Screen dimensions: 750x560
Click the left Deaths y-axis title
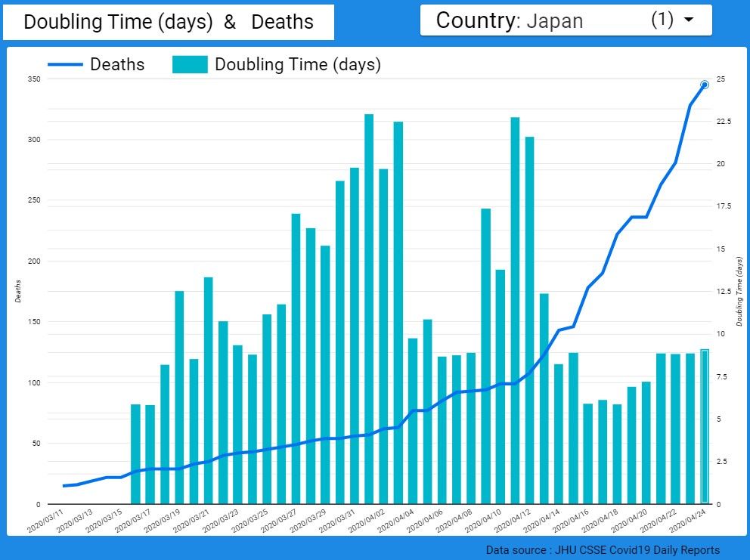coord(17,291)
